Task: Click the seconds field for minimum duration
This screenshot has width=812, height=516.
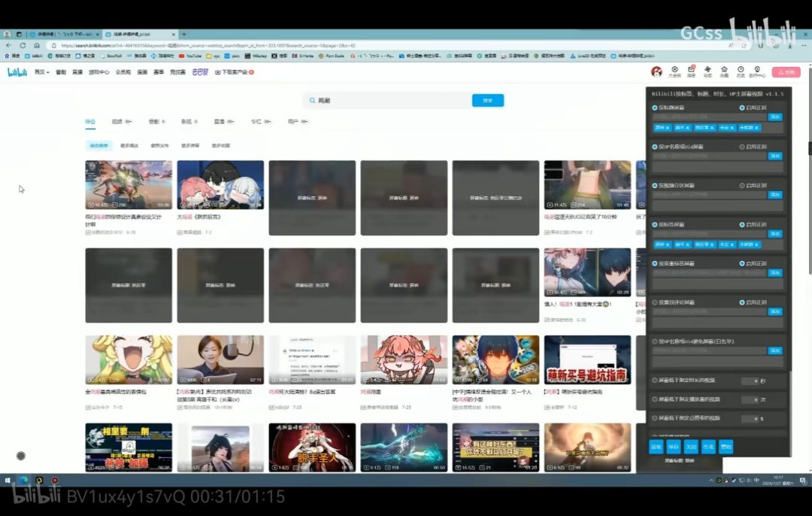Action: tap(750, 381)
